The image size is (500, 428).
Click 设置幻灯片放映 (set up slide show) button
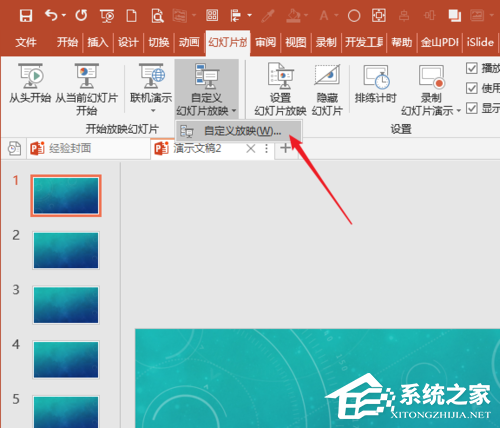pos(280,89)
